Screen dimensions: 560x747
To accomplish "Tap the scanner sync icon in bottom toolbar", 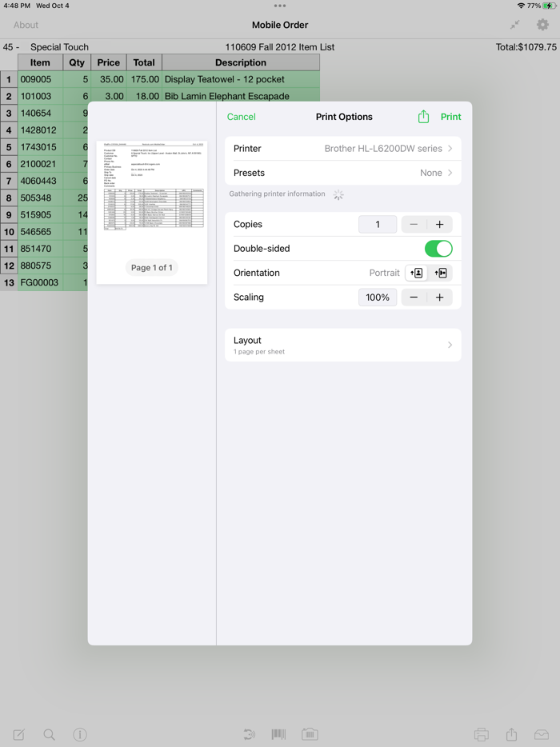I will coord(249,734).
